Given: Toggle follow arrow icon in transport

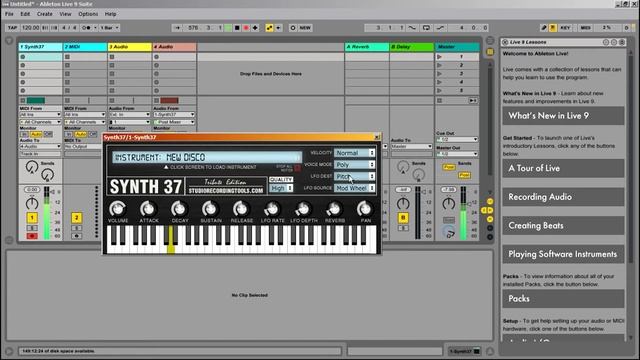Looking at the screenshot, I should (177, 28).
